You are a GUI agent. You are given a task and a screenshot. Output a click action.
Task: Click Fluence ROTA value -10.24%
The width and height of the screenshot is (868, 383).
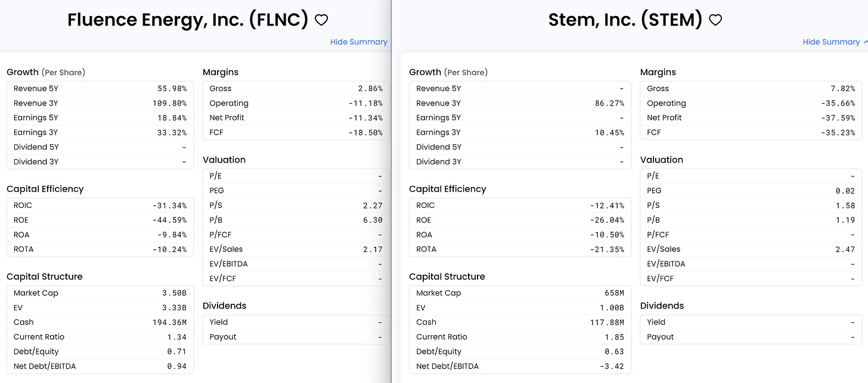click(169, 249)
